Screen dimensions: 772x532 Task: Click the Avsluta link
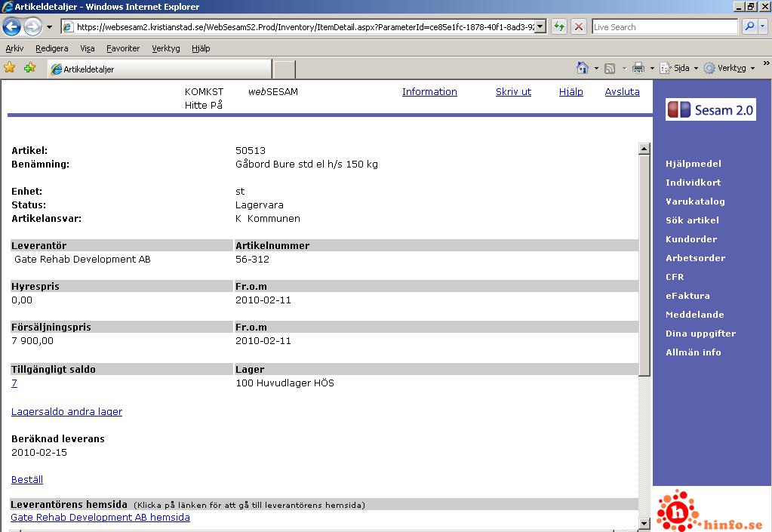pyautogui.click(x=623, y=91)
